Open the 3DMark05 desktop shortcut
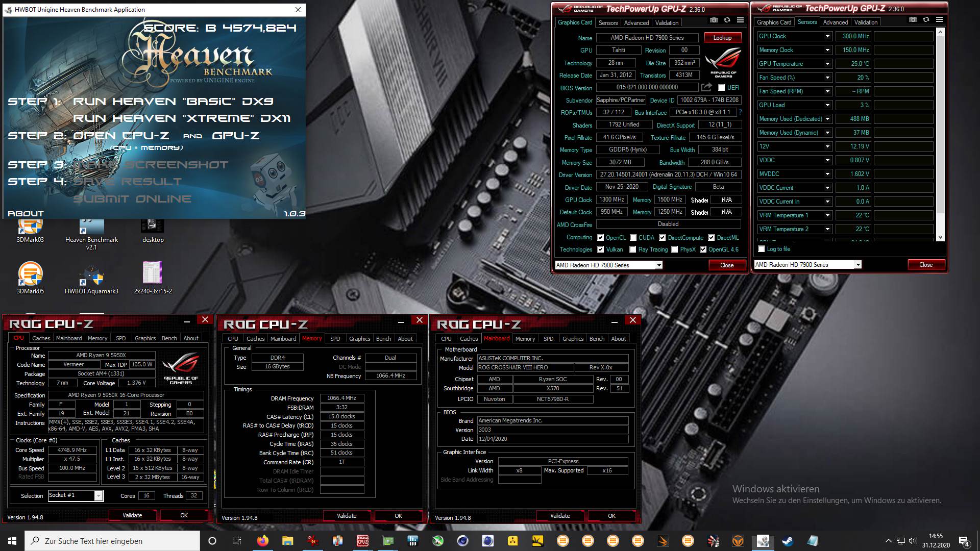The height and width of the screenshot is (551, 980). [x=30, y=278]
